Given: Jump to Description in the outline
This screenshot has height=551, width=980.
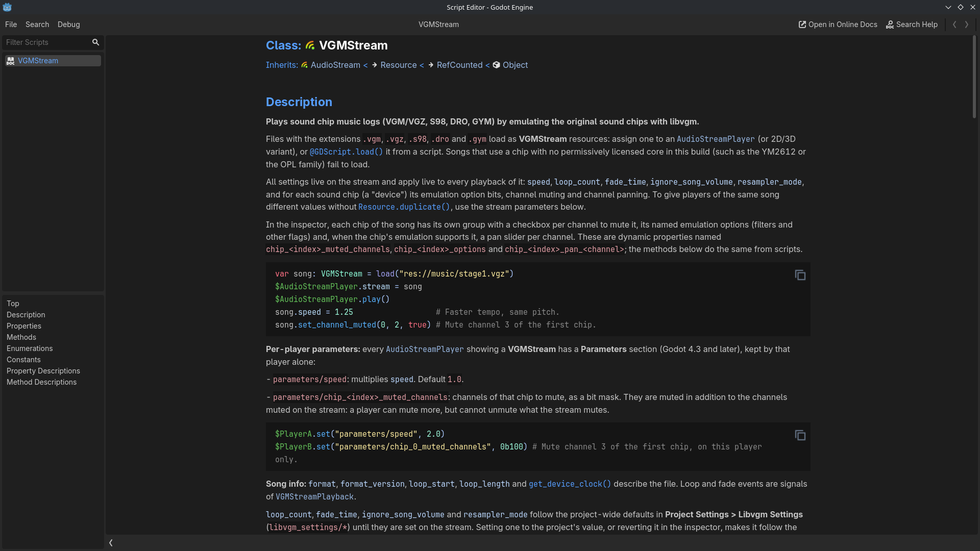Looking at the screenshot, I should [26, 315].
